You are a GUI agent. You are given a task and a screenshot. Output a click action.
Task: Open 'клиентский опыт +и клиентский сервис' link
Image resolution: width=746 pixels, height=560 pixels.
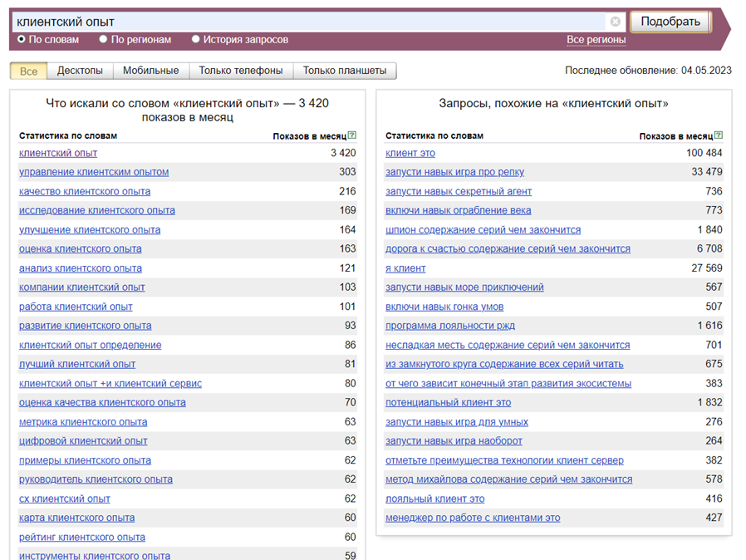click(x=110, y=384)
